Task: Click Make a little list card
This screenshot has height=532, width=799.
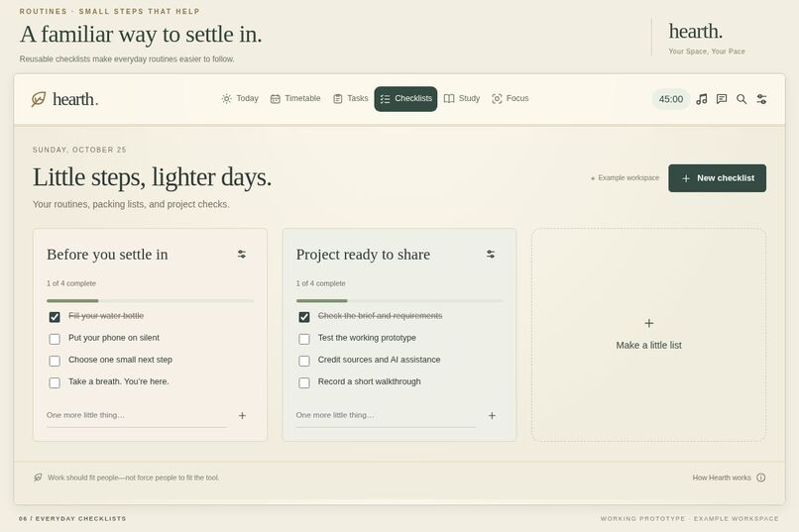Action: [648, 335]
